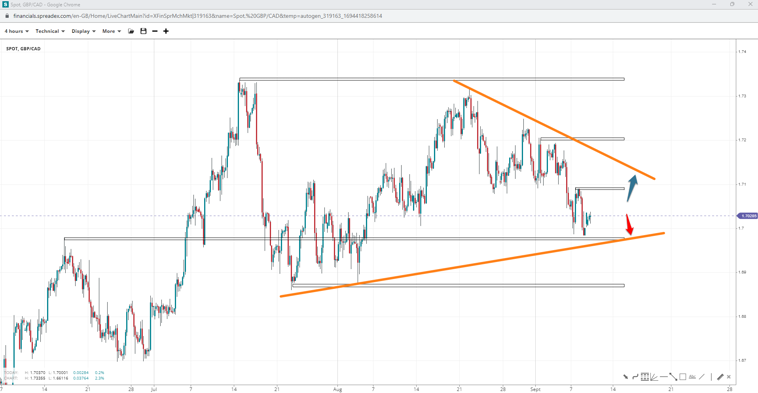Click the SPOT, GBP/CAD chart label
This screenshot has width=758, height=393.
23,49
